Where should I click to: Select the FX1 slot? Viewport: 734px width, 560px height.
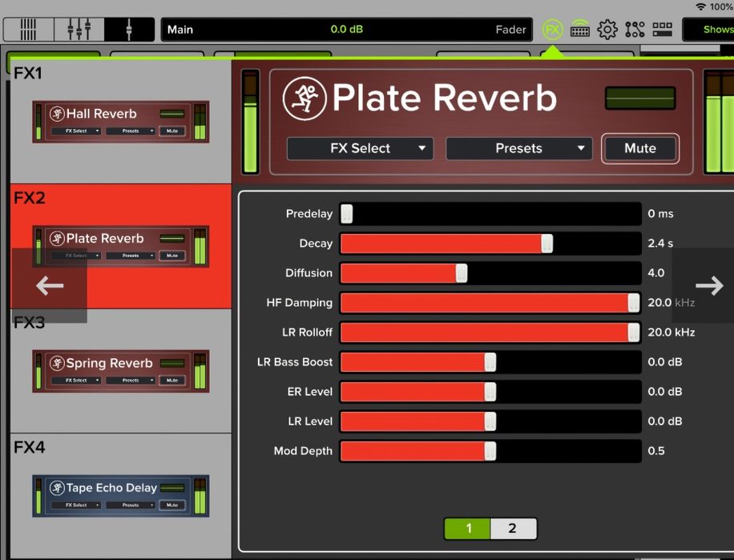(x=121, y=122)
